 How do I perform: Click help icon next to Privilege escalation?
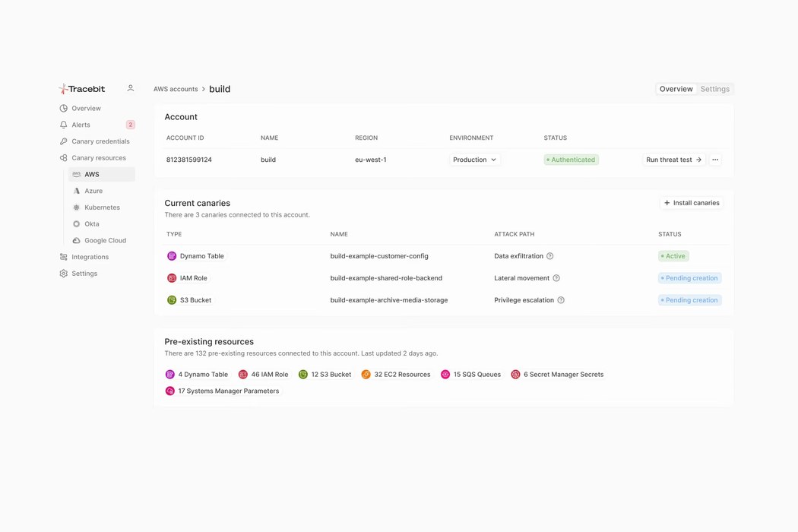[561, 300]
